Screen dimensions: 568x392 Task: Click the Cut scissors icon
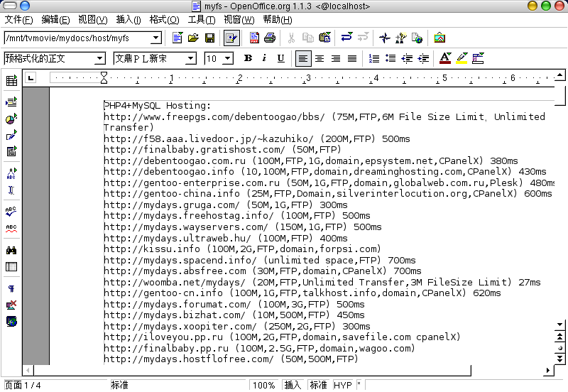click(291, 38)
